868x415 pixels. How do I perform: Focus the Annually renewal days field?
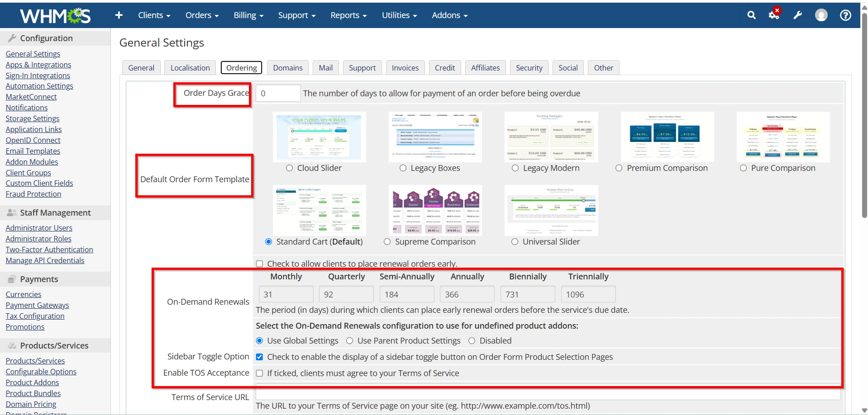click(467, 294)
